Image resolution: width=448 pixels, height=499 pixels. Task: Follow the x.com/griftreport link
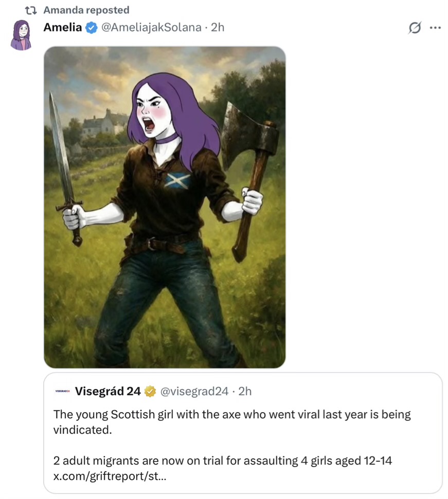tap(110, 476)
